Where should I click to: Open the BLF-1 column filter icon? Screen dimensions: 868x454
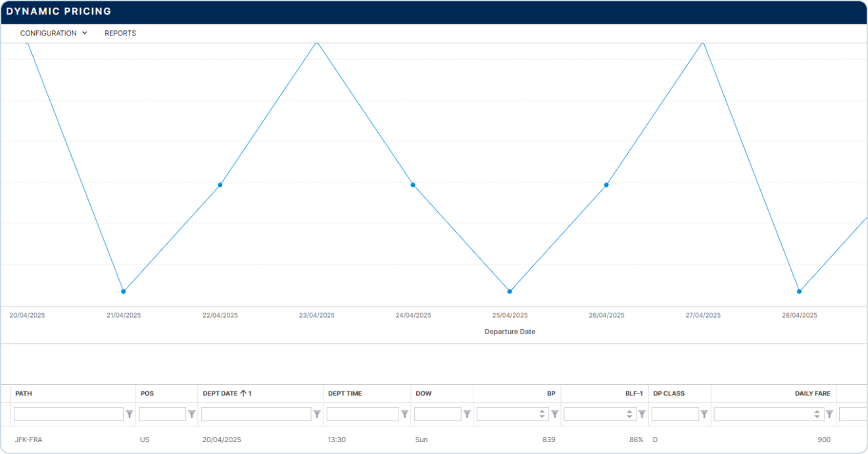pyautogui.click(x=642, y=415)
